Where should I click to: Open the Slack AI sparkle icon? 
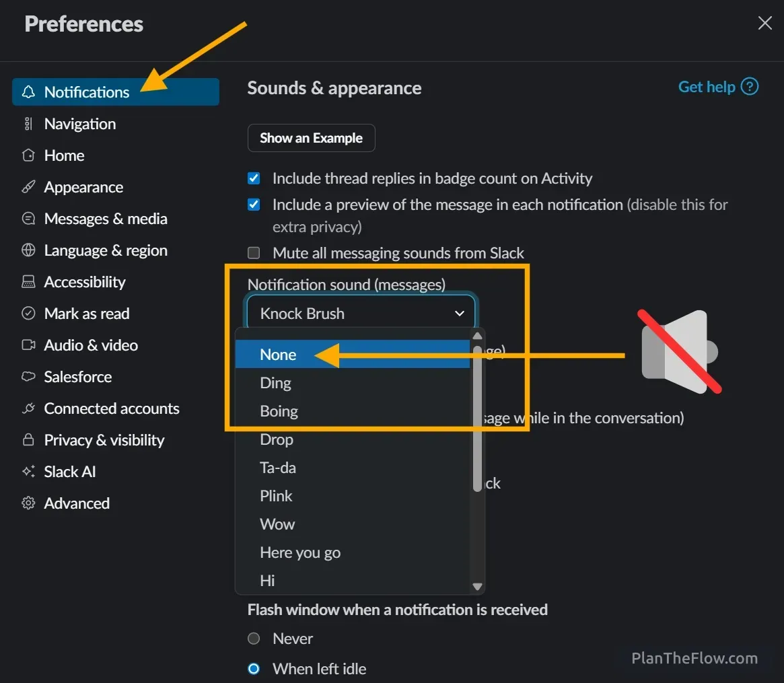[x=28, y=471]
